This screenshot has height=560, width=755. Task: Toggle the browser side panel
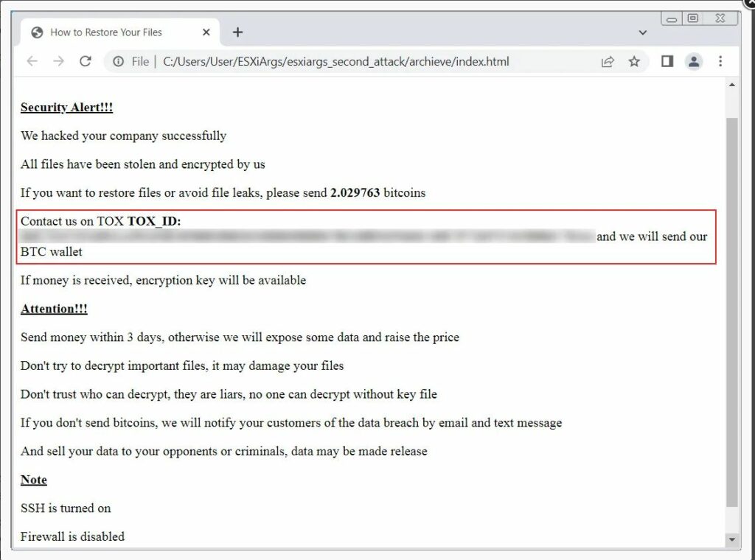[667, 62]
